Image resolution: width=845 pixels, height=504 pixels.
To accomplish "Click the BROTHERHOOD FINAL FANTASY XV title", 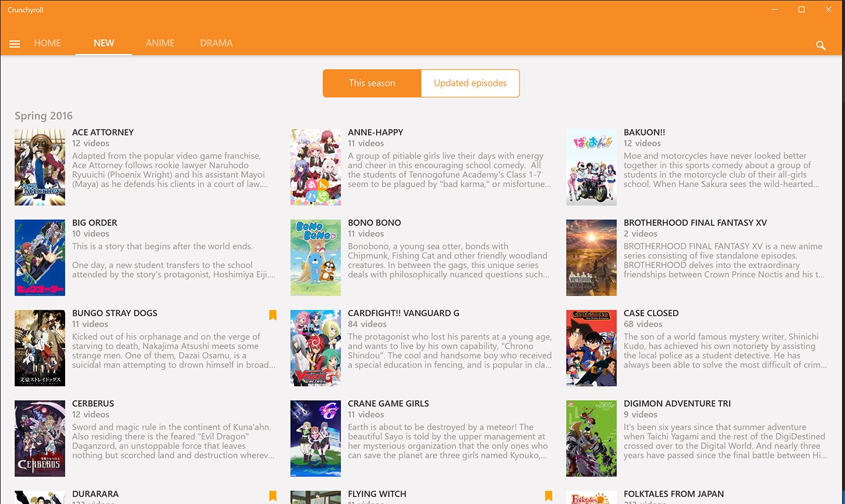I will (x=695, y=223).
